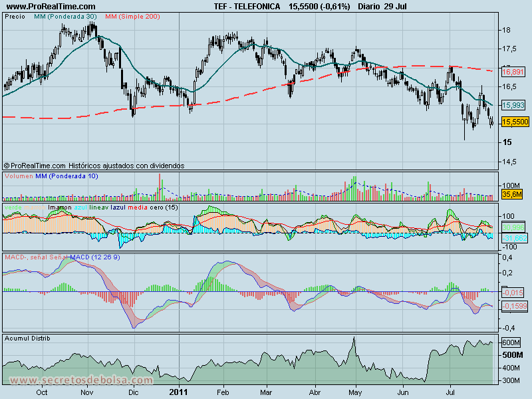This screenshot has width=532, height=399.
Task: Click the 2011 year marker on axis
Action: (178, 392)
